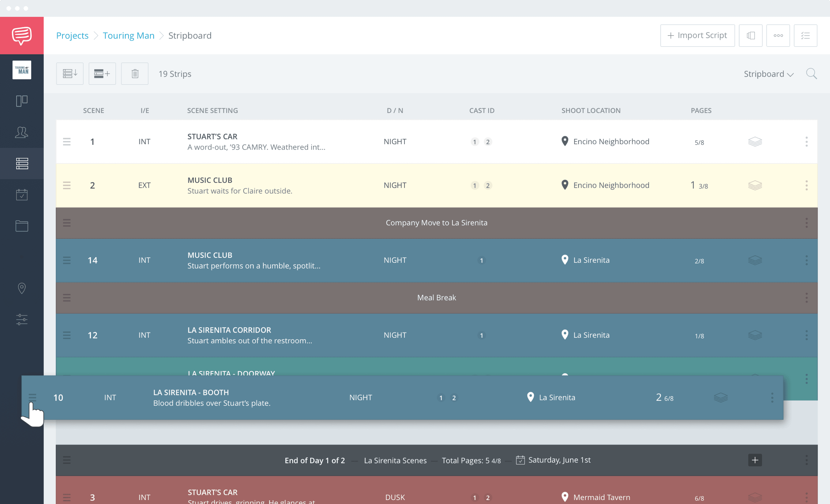The image size is (830, 504).
Task: Select LA SIRENITA - BOOTH scene title
Action: coord(191,393)
